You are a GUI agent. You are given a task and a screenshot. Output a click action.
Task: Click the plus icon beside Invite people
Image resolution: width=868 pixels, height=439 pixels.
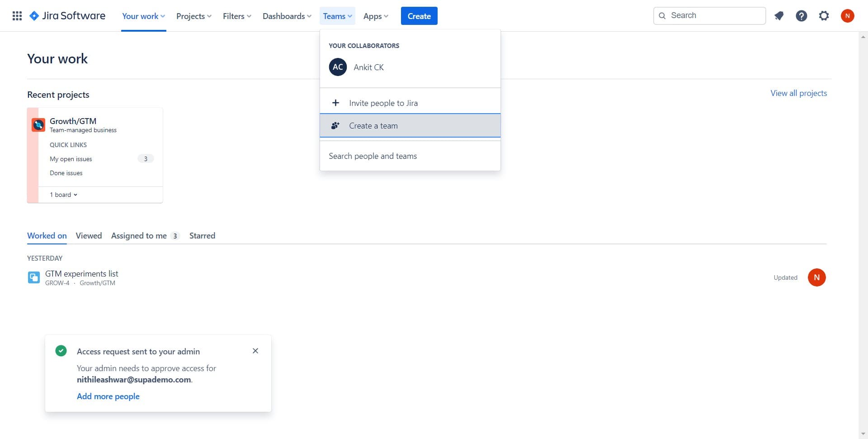click(335, 103)
